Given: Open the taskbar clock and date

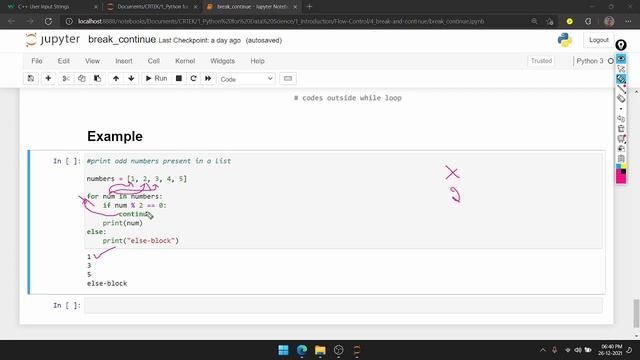Looking at the screenshot, I should [611, 350].
